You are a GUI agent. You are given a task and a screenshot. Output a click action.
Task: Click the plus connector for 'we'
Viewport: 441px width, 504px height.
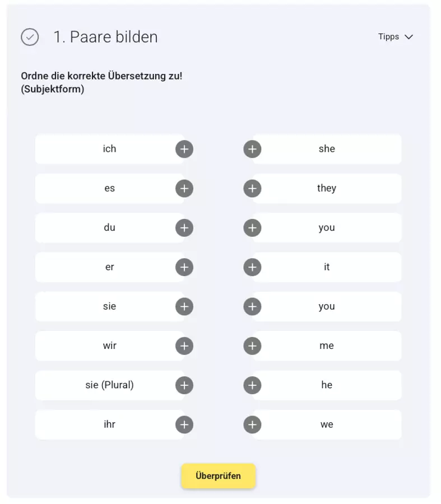pos(252,424)
